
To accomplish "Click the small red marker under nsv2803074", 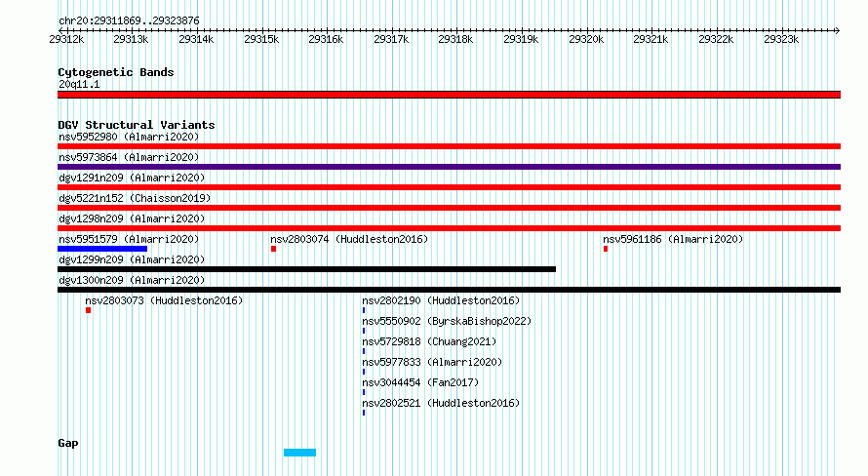I will pyautogui.click(x=273, y=249).
